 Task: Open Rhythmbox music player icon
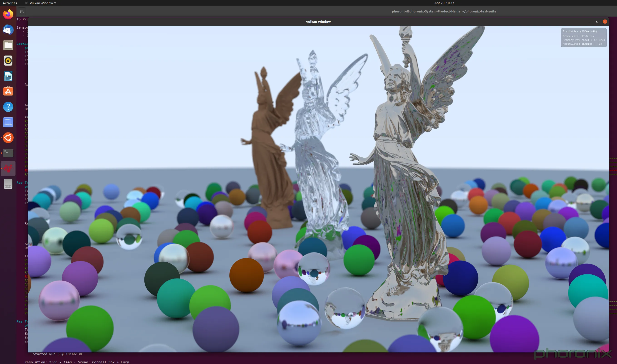(x=8, y=61)
